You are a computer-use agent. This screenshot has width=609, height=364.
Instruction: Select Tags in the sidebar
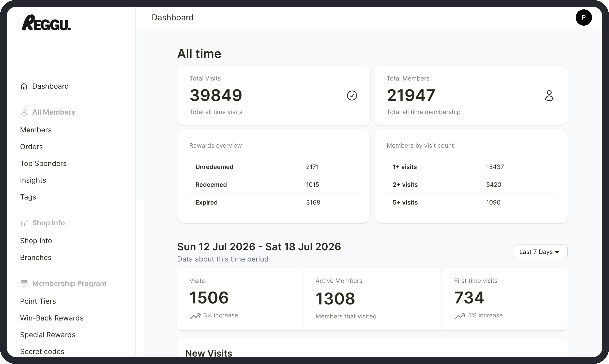tap(28, 197)
